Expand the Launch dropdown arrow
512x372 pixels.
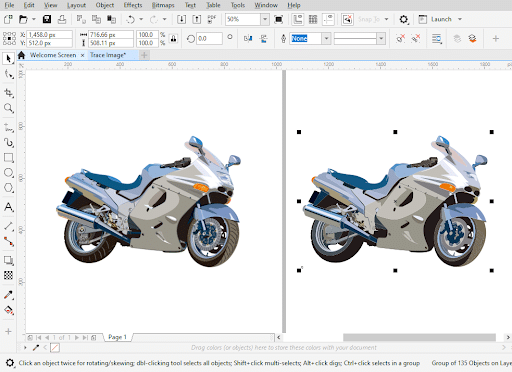click(460, 19)
